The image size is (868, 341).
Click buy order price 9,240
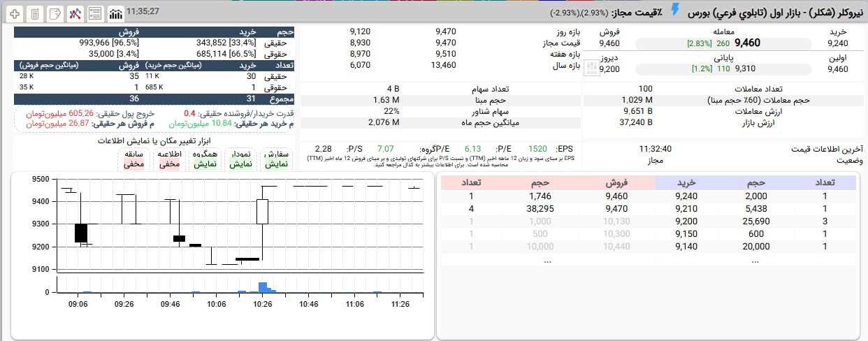687,196
